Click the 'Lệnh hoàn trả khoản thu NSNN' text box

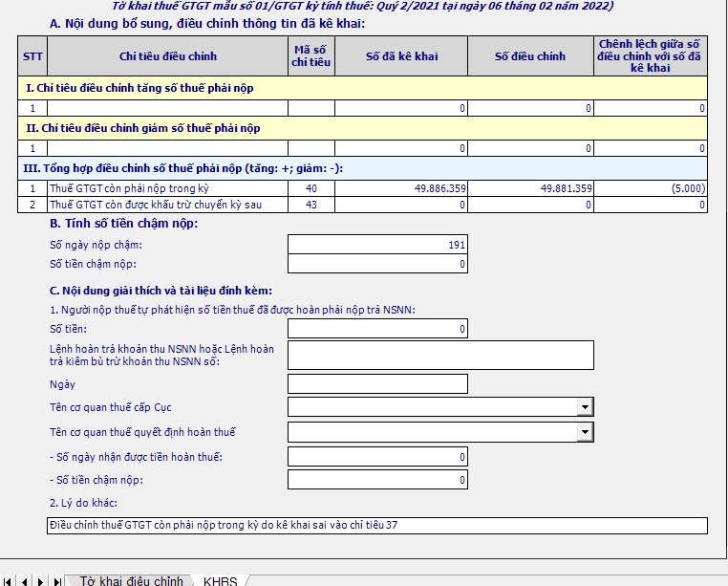(440, 355)
